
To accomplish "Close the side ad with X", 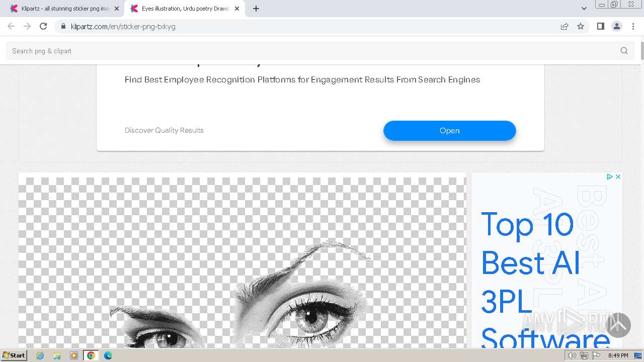I will tap(618, 176).
